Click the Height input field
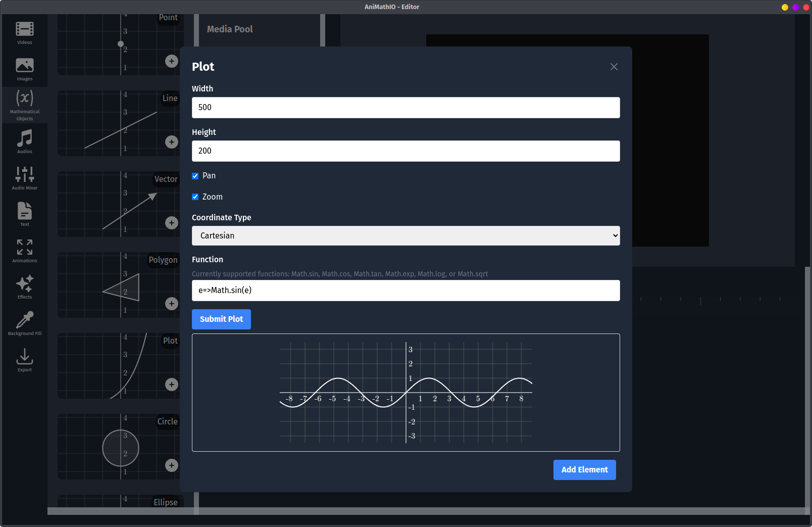812x527 pixels. [x=405, y=151]
